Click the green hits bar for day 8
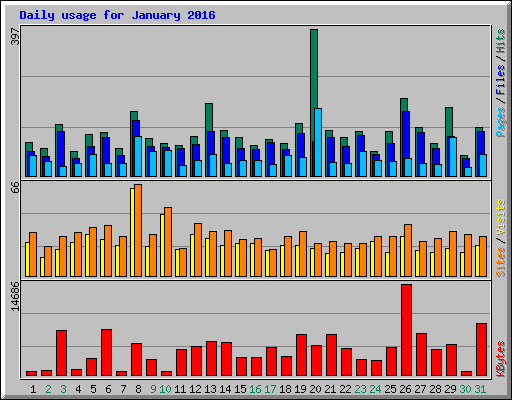The width and height of the screenshot is (512, 400). [134, 116]
